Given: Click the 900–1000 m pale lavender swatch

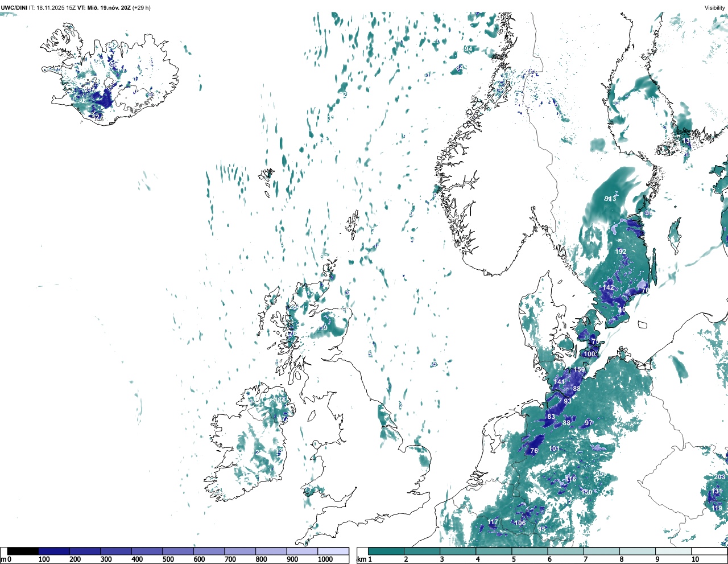Looking at the screenshot, I should coord(302,551).
